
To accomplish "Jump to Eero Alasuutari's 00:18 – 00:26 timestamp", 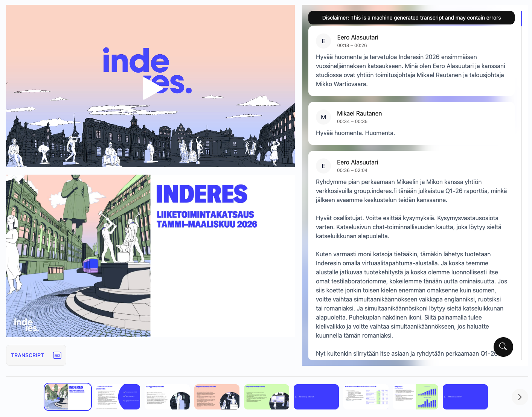I will pyautogui.click(x=352, y=46).
